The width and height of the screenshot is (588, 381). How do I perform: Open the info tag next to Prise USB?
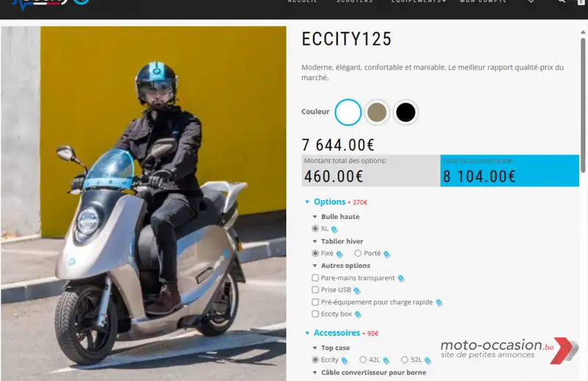click(x=357, y=291)
